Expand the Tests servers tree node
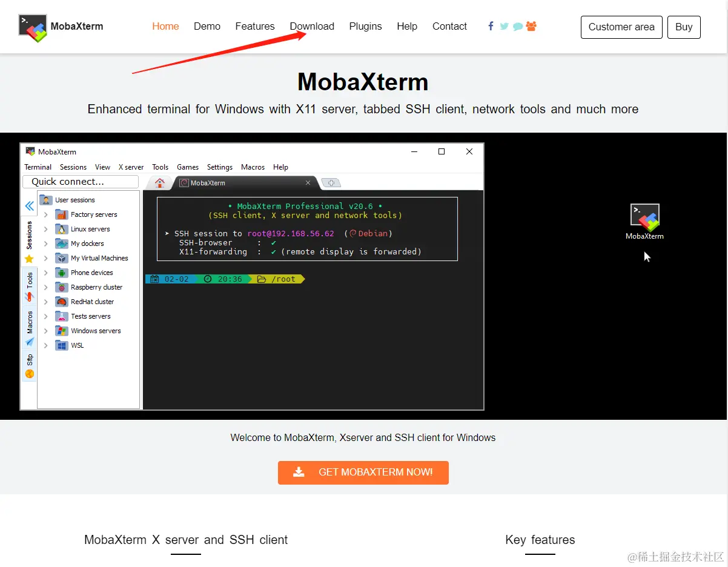 click(45, 316)
